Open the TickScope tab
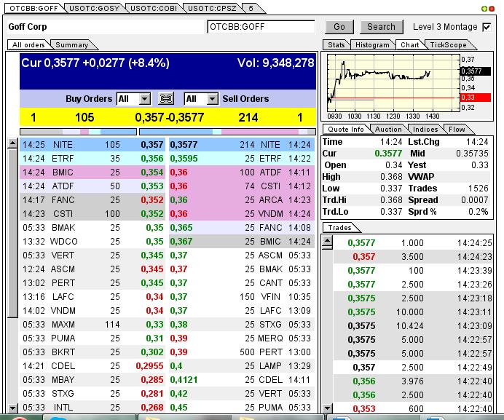504x420 pixels. coord(448,44)
